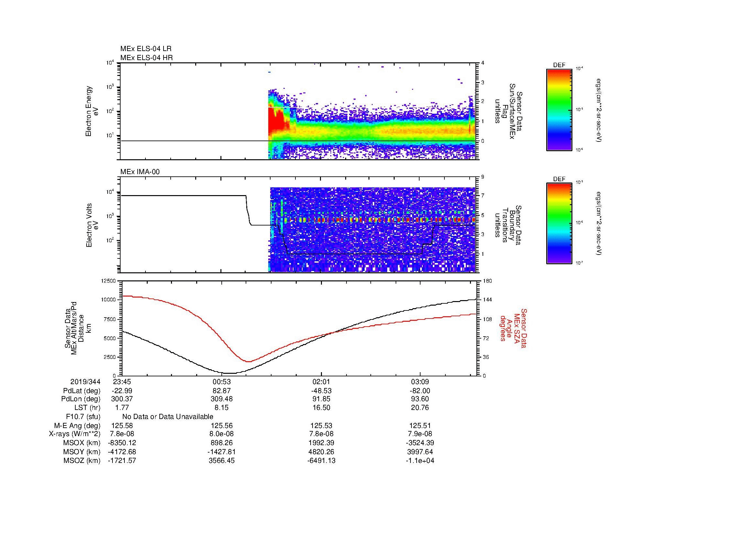756x534 pixels.
Task: Click the LST value 20.76
Action: [x=420, y=408]
